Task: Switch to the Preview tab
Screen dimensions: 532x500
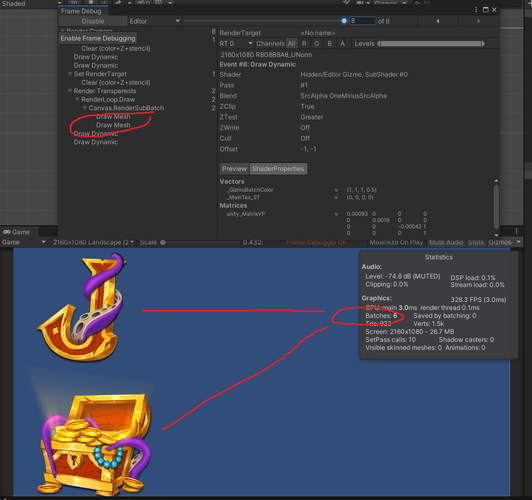Action: (x=234, y=169)
